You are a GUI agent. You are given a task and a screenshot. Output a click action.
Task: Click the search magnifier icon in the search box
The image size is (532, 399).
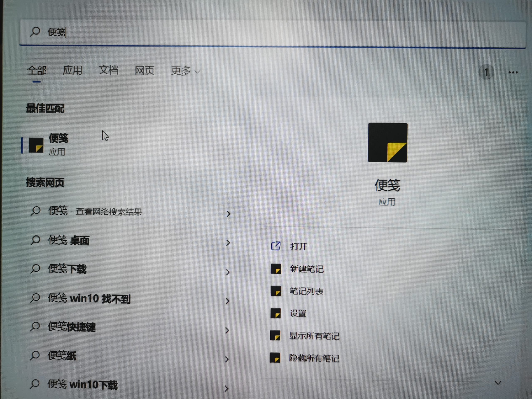point(35,32)
